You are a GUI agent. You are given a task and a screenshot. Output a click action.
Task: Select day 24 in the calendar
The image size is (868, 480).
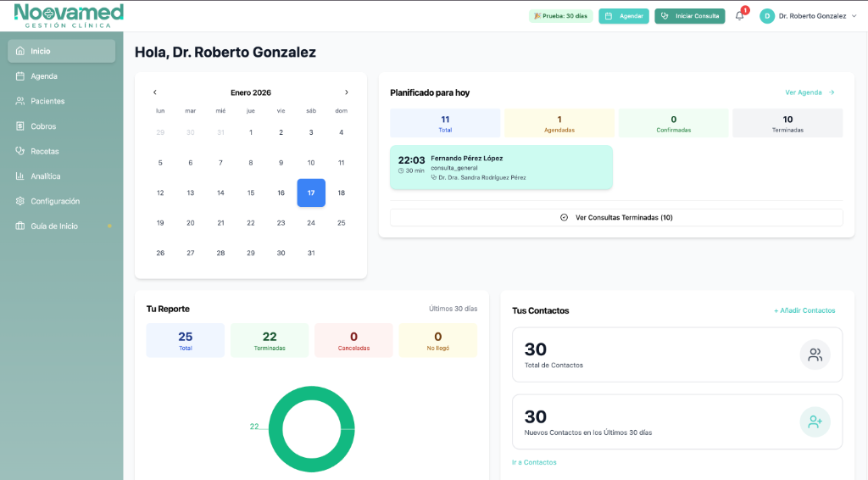[311, 223]
